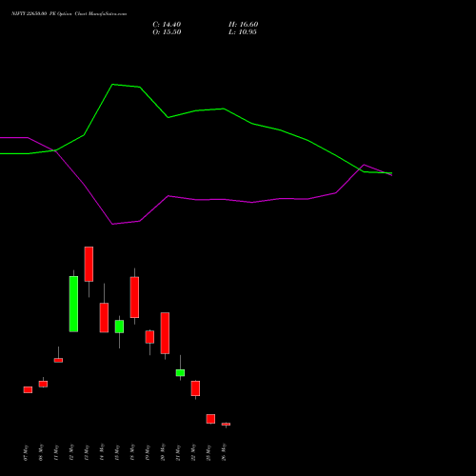Click the red candle for 13 May

point(89,264)
